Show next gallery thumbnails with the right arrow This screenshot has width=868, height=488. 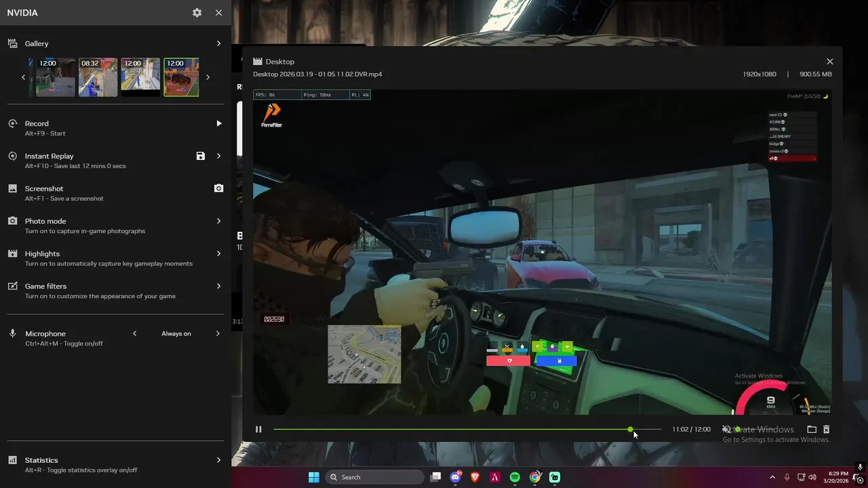tap(208, 77)
